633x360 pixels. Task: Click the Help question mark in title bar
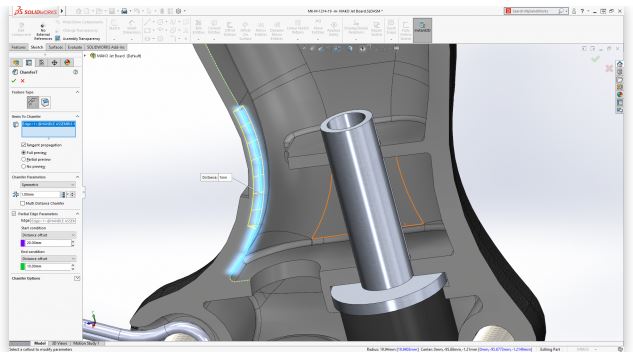point(582,11)
